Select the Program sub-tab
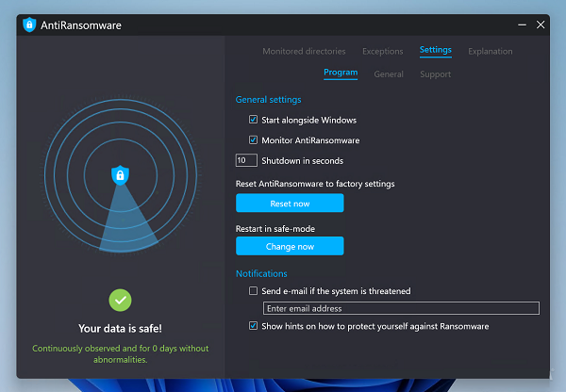The width and height of the screenshot is (566, 392). pyautogui.click(x=341, y=73)
